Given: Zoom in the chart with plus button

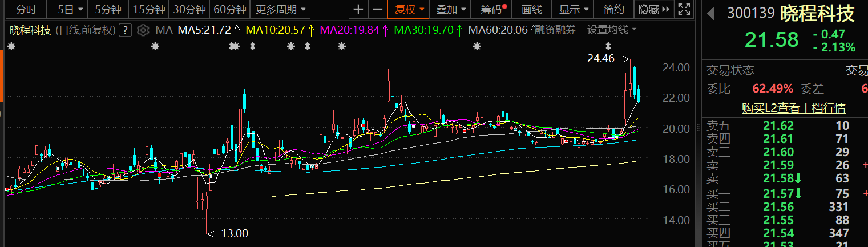Looking at the screenshot, I should [x=358, y=9].
